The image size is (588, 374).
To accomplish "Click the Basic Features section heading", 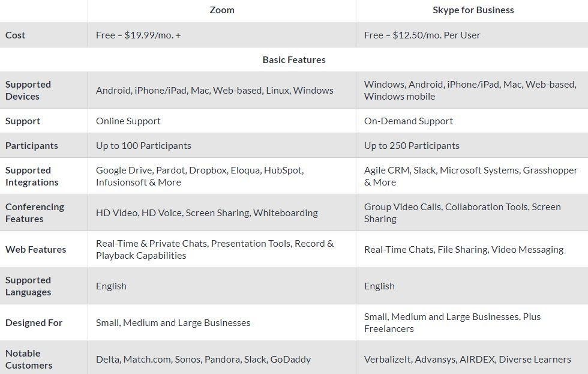I will click(x=294, y=60).
